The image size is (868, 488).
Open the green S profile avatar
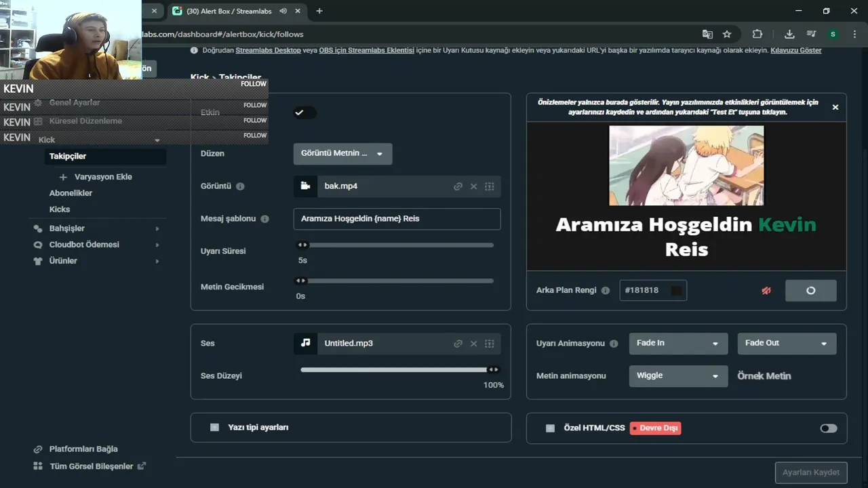[833, 34]
